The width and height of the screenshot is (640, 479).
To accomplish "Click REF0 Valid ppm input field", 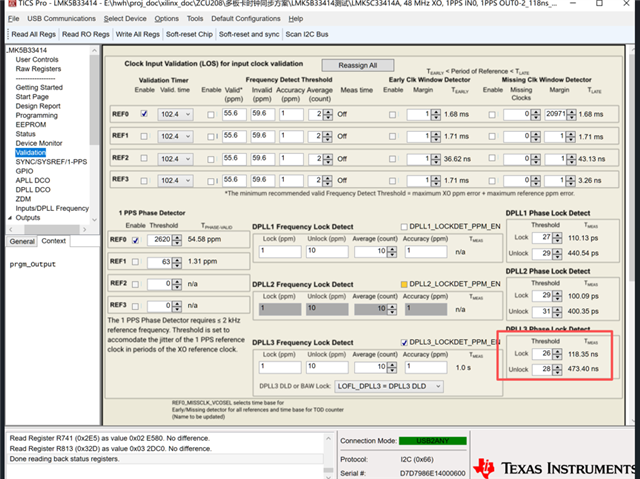I will tap(234, 114).
